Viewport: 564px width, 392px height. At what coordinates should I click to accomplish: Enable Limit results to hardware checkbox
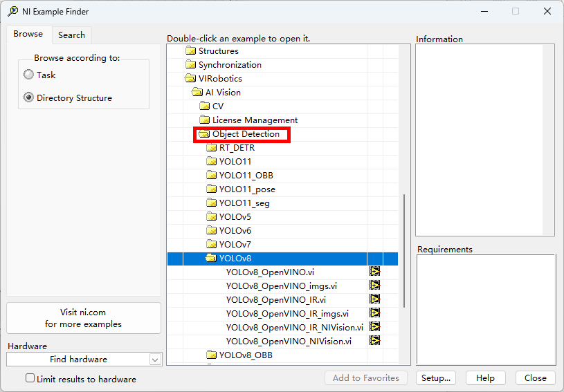pyautogui.click(x=30, y=378)
